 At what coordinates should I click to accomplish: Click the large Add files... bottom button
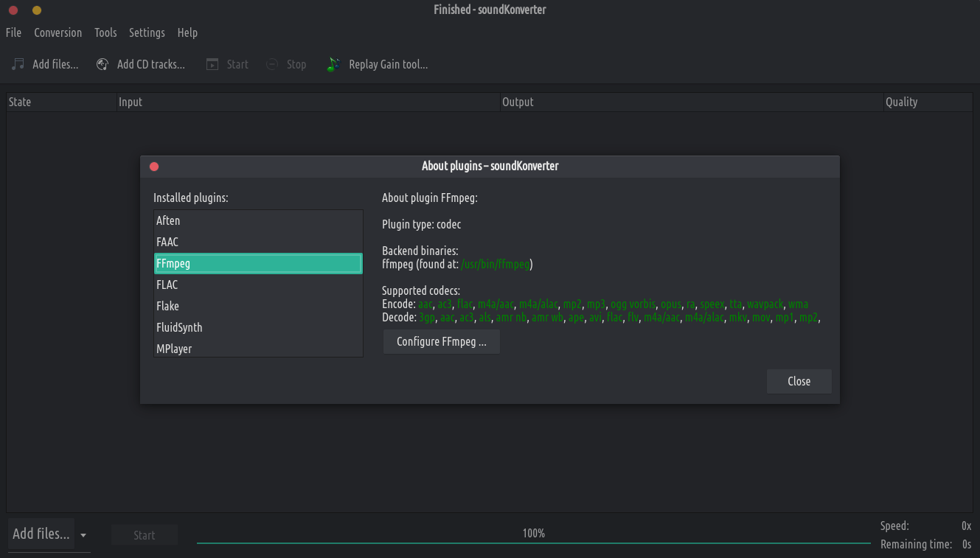tap(41, 534)
